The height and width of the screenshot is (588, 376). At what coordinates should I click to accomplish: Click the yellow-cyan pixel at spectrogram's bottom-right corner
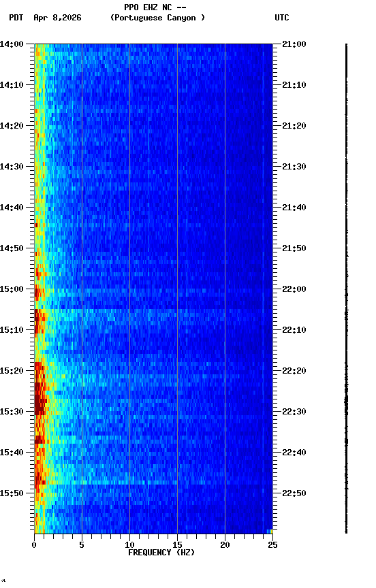270,531
